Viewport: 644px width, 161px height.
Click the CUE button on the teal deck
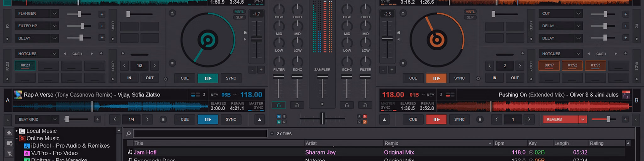(185, 78)
